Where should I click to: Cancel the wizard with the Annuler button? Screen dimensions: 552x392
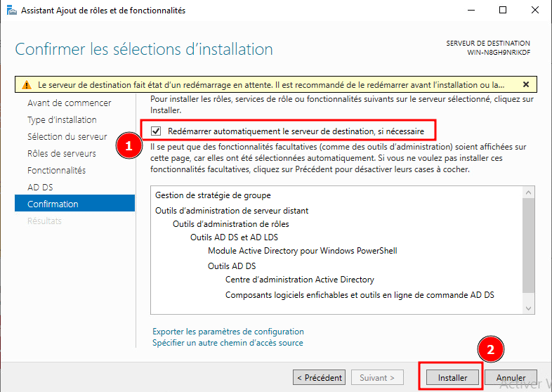(511, 378)
